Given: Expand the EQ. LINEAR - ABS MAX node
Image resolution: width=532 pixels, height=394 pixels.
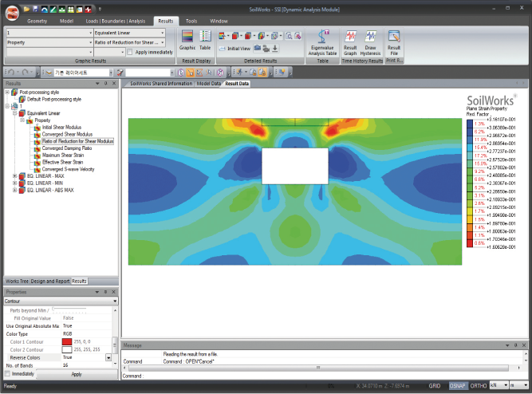Looking at the screenshot, I should coord(14,190).
